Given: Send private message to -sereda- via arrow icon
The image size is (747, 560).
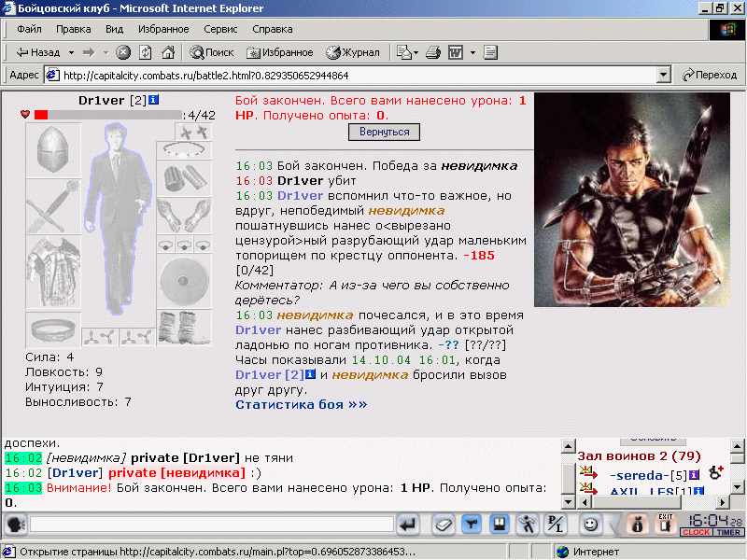Looking at the screenshot, I should pos(588,472).
